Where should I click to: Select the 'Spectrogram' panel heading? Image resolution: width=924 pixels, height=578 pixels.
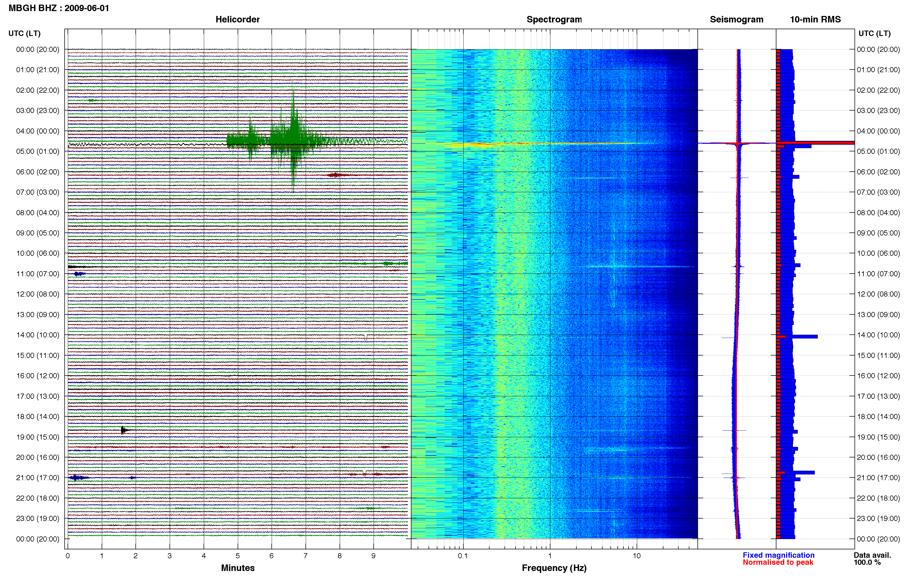pyautogui.click(x=554, y=19)
